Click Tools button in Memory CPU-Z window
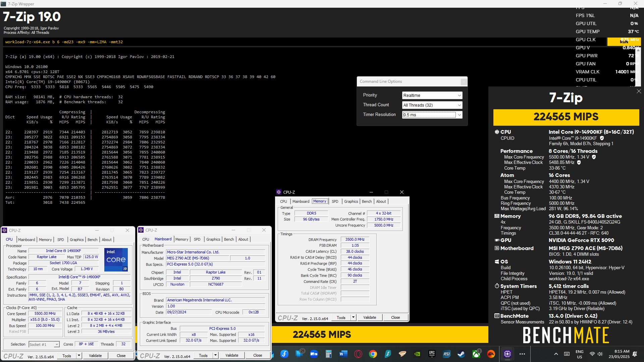 [341, 317]
